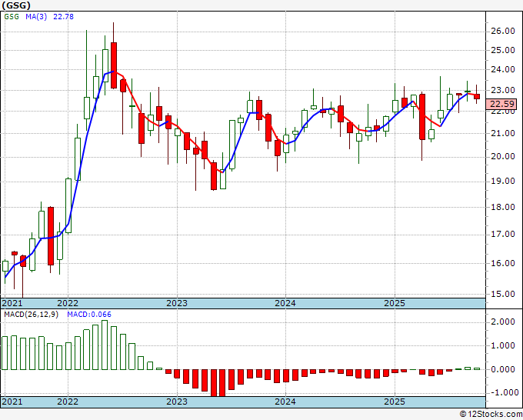The height and width of the screenshot is (420, 523).
Task: Select the MACD:0.066 value readout
Action: pyautogui.click(x=82, y=315)
